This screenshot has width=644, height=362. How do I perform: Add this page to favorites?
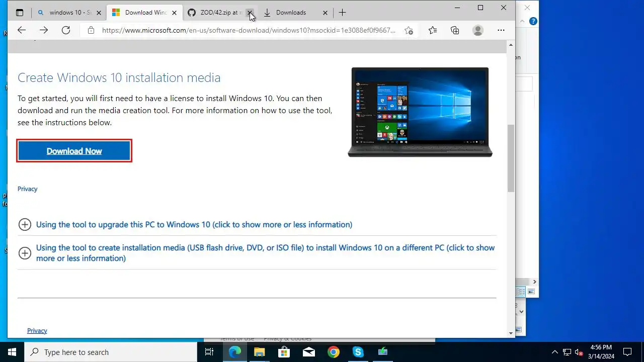(x=409, y=30)
